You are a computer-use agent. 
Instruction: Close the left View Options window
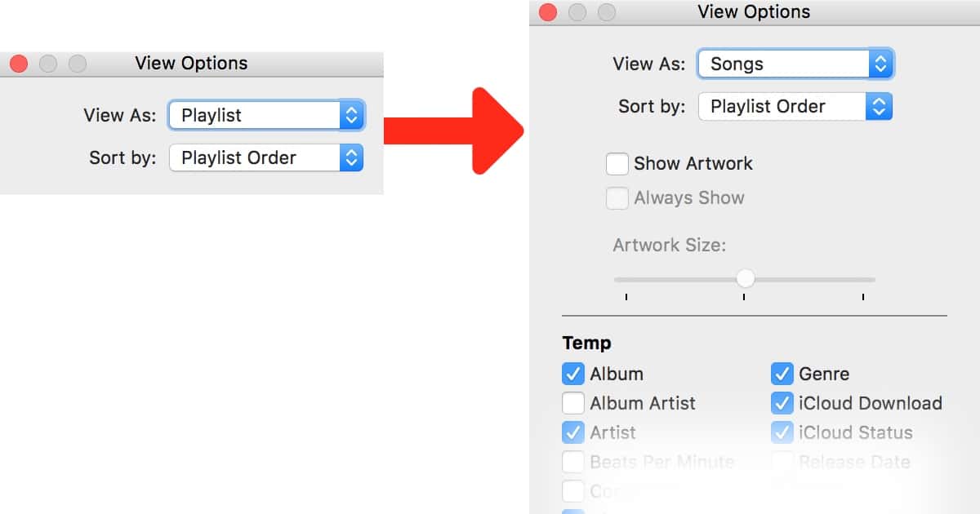tap(19, 64)
